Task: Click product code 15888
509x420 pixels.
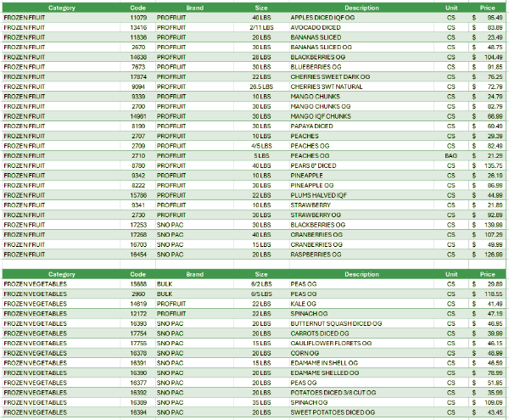Action: click(138, 283)
